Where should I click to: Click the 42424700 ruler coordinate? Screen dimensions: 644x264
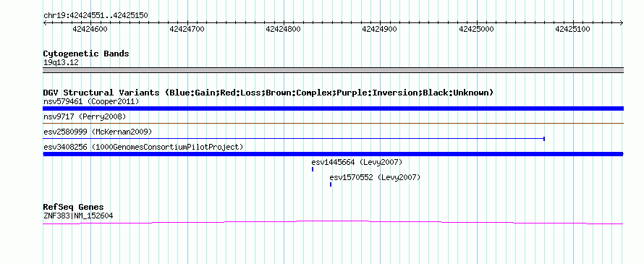187,29
